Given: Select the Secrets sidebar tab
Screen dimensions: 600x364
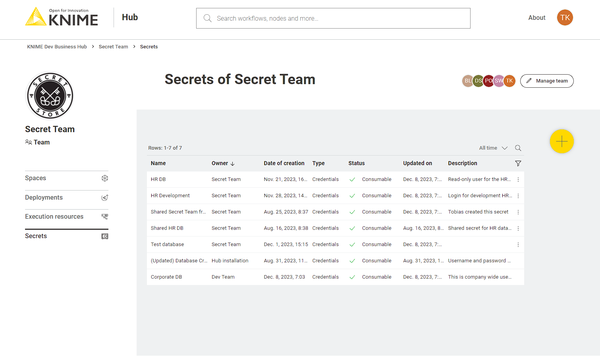Looking at the screenshot, I should pyautogui.click(x=67, y=236).
